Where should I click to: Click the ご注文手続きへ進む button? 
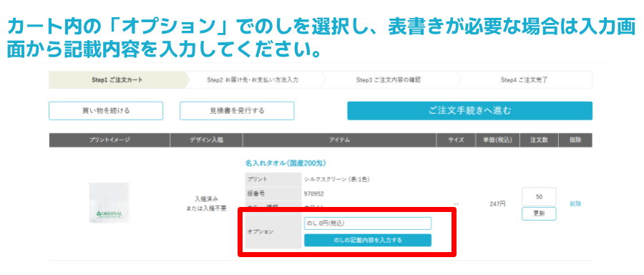[x=469, y=111]
